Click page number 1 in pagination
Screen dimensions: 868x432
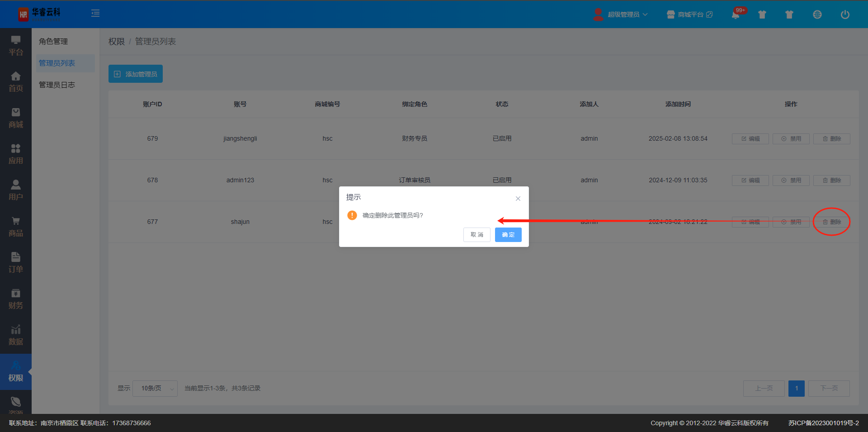[x=796, y=389]
